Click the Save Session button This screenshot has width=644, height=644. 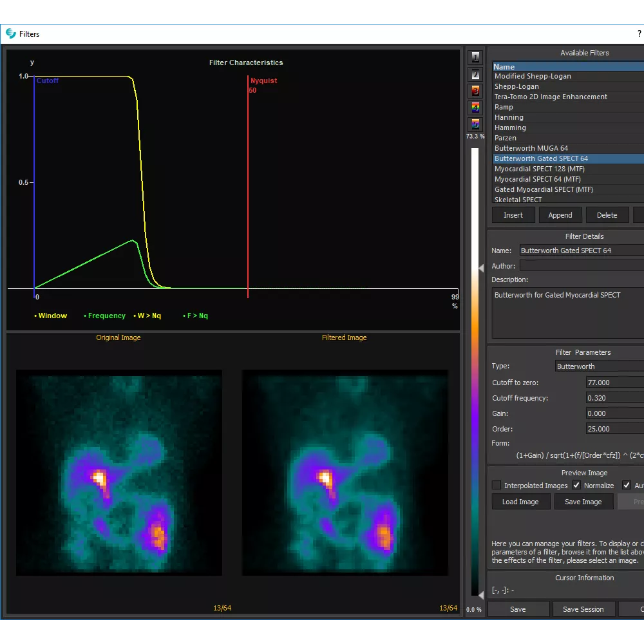583,609
